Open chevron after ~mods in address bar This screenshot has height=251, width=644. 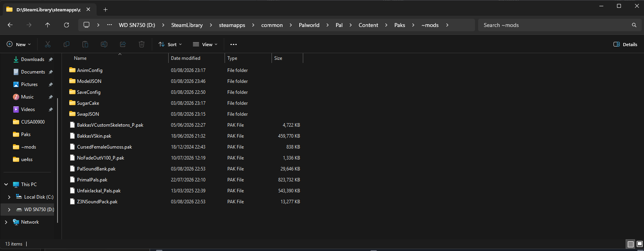click(447, 25)
